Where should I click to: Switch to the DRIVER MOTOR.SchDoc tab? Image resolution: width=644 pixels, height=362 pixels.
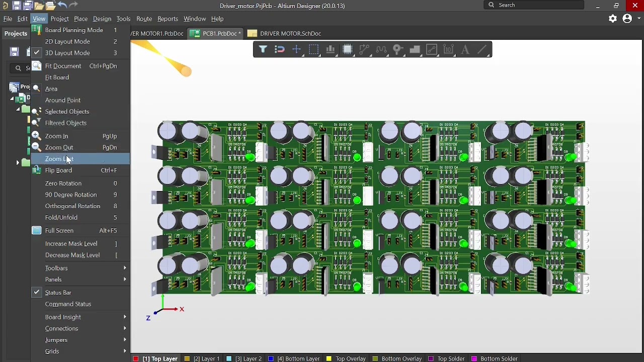tap(285, 34)
